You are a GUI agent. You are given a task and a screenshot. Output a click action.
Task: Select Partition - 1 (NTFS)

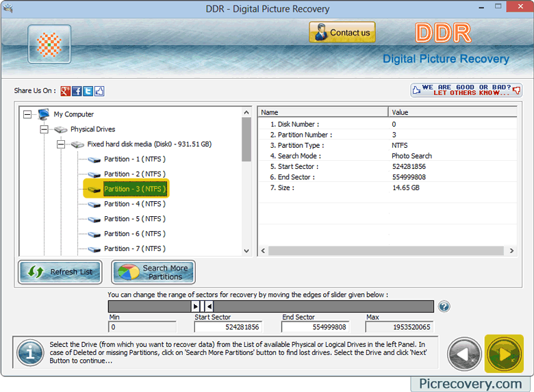[x=135, y=159]
